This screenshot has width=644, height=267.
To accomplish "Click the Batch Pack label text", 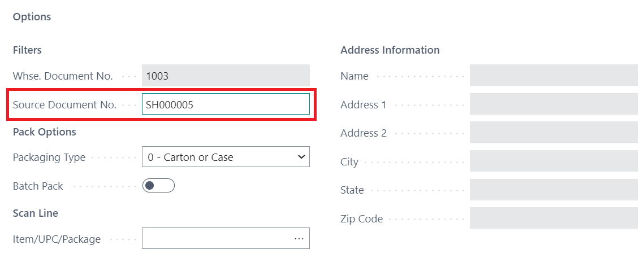I will click(38, 186).
